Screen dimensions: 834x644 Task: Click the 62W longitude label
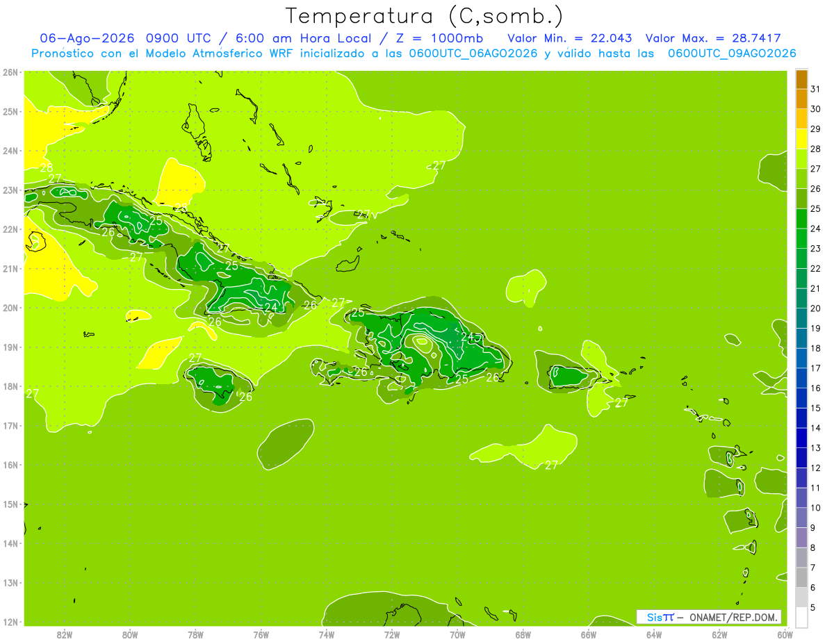coord(719,634)
